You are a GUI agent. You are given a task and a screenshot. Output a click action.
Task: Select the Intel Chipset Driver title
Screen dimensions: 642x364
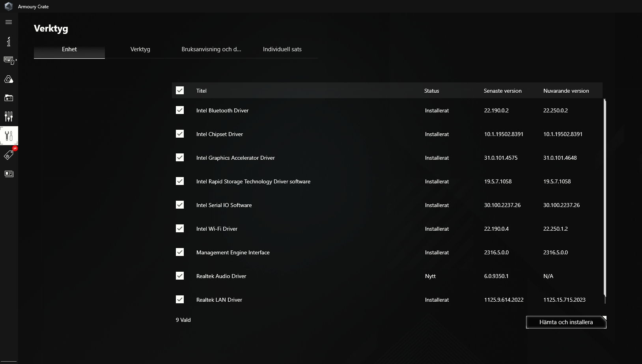[x=220, y=134]
